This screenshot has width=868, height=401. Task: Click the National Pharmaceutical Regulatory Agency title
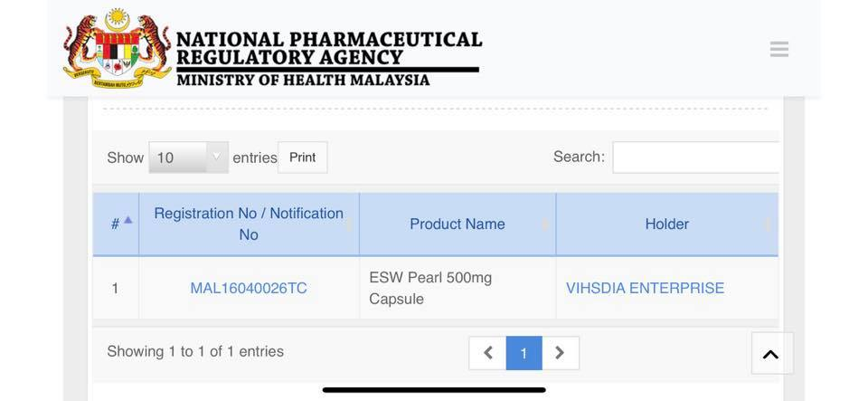click(x=328, y=50)
